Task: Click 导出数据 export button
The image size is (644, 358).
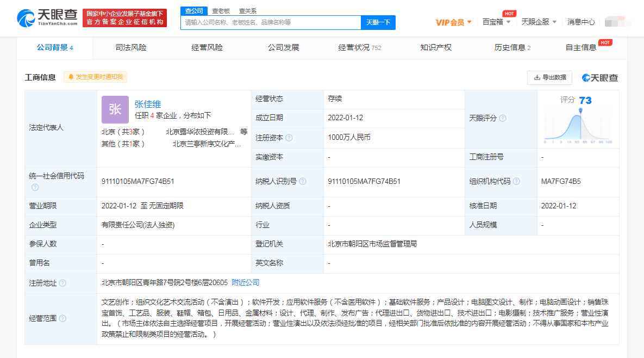Action: tap(549, 77)
